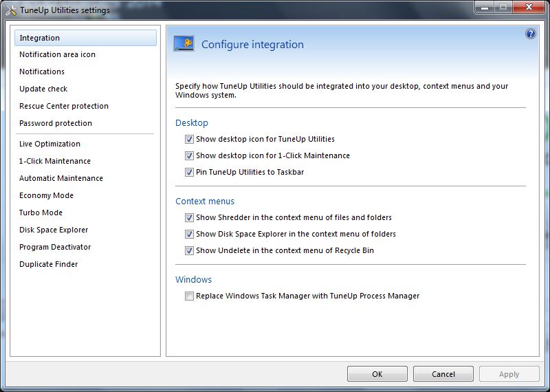Click the Apply button

pyautogui.click(x=509, y=374)
